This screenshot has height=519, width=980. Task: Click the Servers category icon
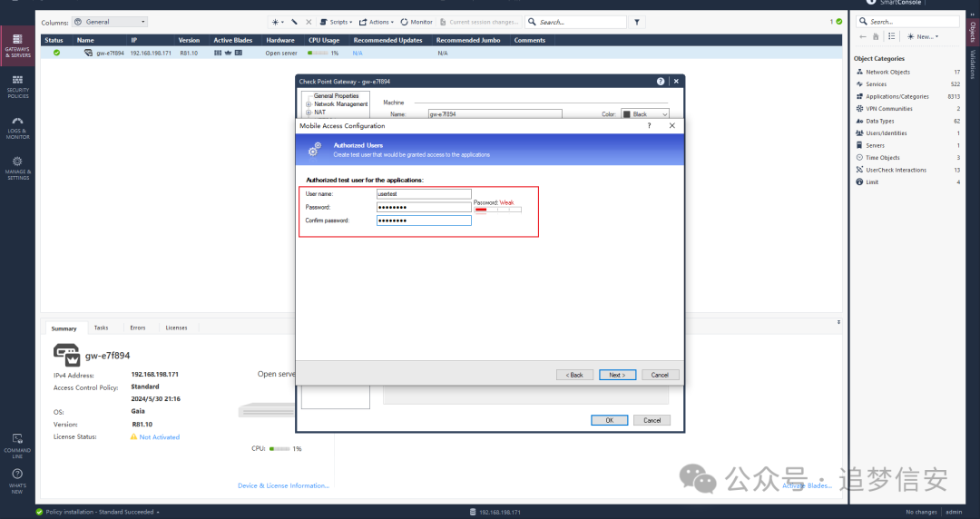(x=859, y=145)
